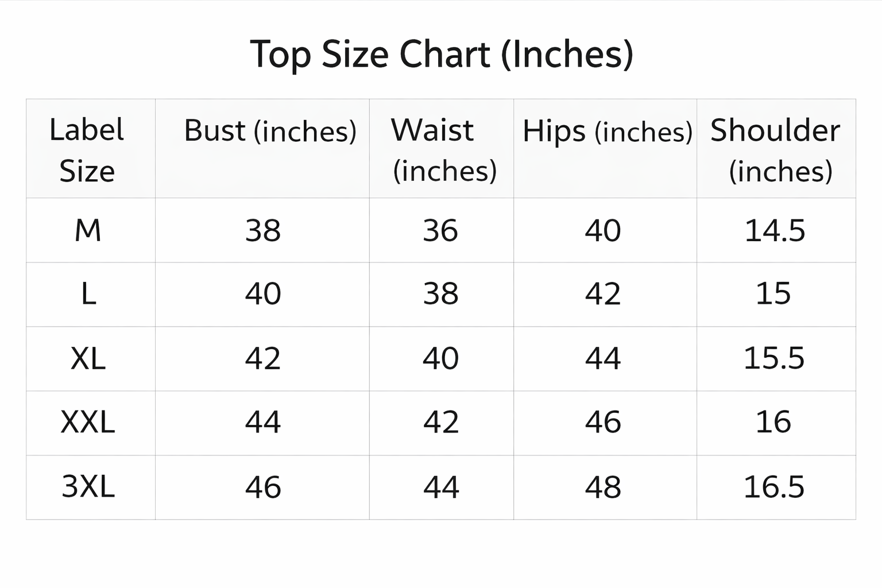Image resolution: width=882 pixels, height=588 pixels.
Task: Select the XL size label
Action: click(x=88, y=359)
